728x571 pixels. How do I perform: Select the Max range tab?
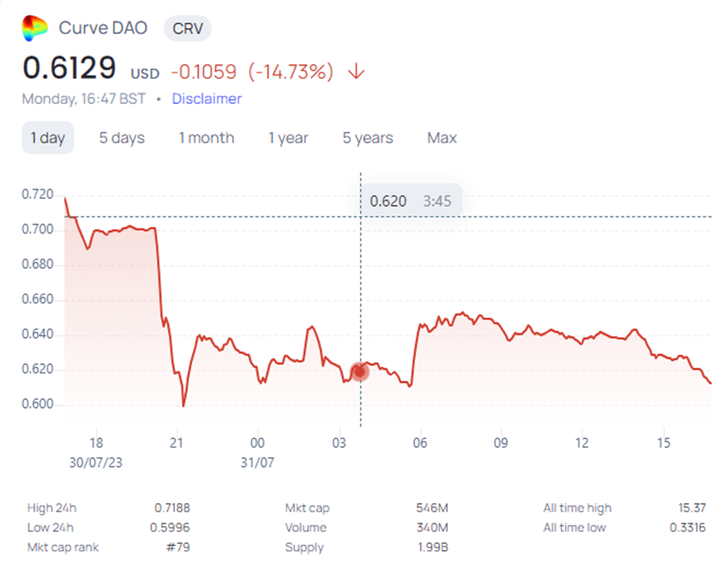[x=442, y=138]
